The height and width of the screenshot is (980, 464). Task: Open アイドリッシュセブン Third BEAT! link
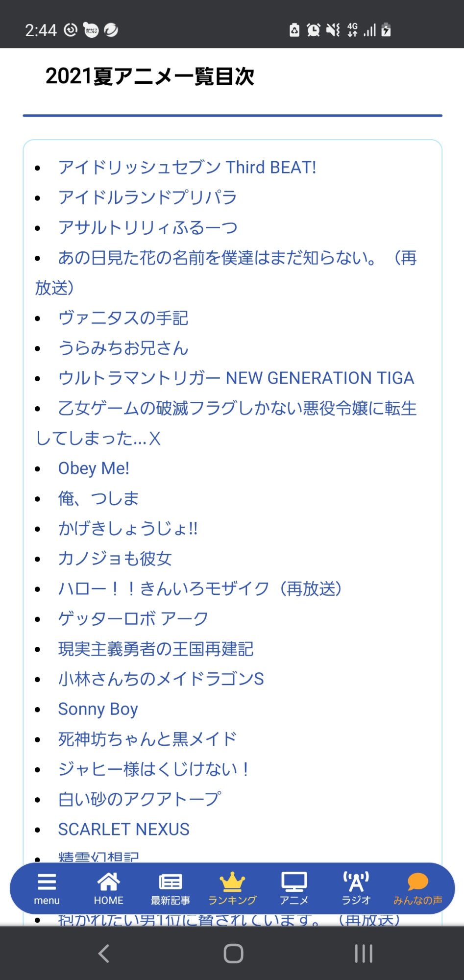click(x=187, y=168)
